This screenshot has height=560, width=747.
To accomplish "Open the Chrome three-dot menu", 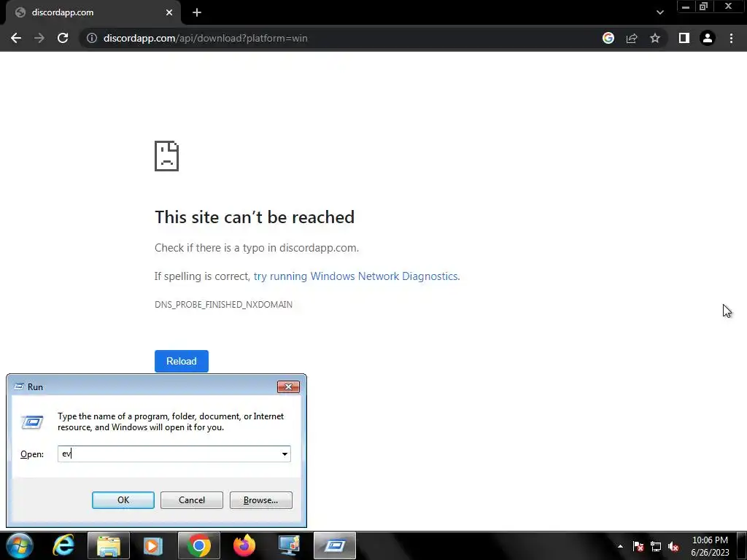I will point(731,38).
